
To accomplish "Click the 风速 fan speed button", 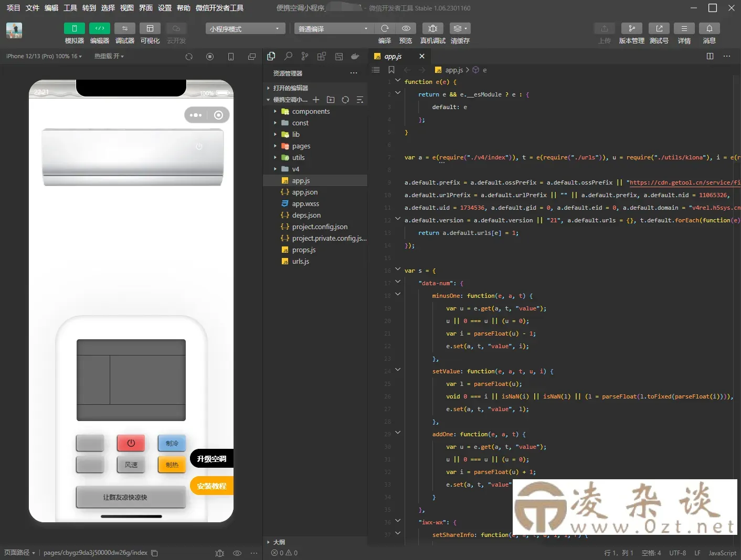I will 131,465.
